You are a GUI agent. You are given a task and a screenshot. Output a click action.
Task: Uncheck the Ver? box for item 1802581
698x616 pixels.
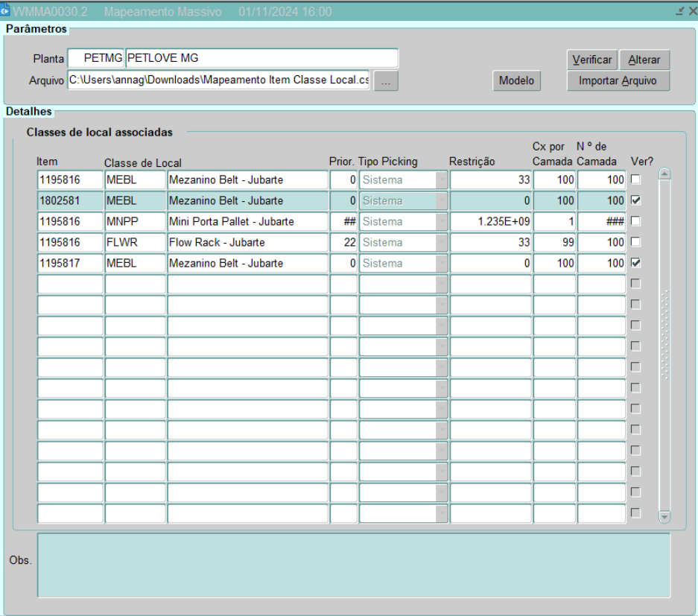[x=635, y=200]
